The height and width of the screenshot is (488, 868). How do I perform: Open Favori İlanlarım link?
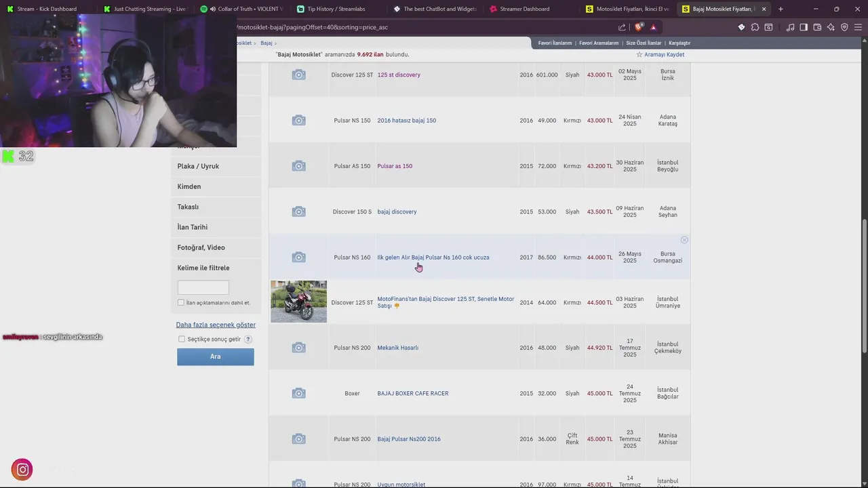click(x=555, y=43)
